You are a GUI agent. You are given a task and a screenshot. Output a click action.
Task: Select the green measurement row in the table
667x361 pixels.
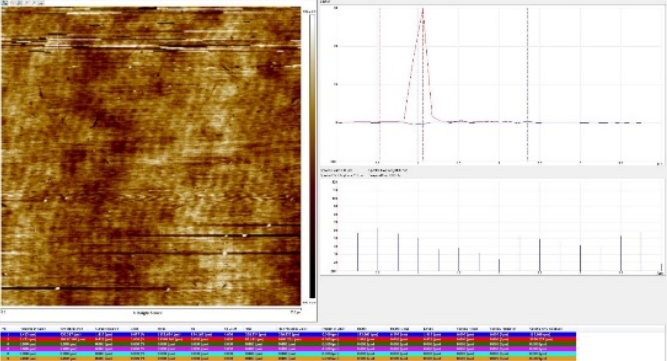coord(288,344)
